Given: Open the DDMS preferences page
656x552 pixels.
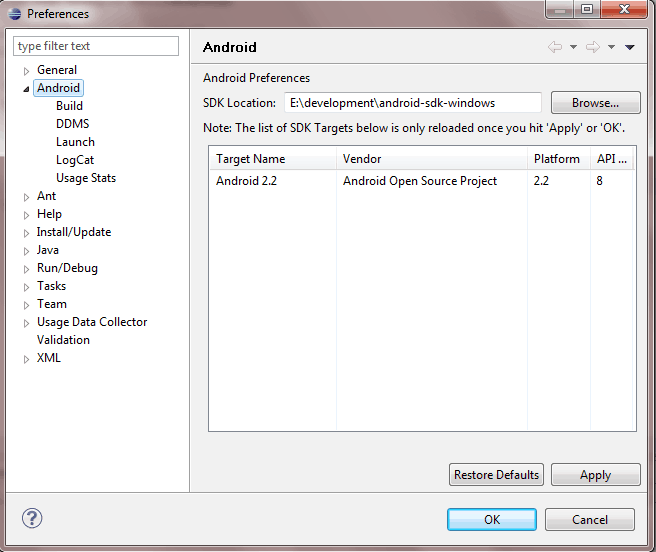Looking at the screenshot, I should (73, 124).
